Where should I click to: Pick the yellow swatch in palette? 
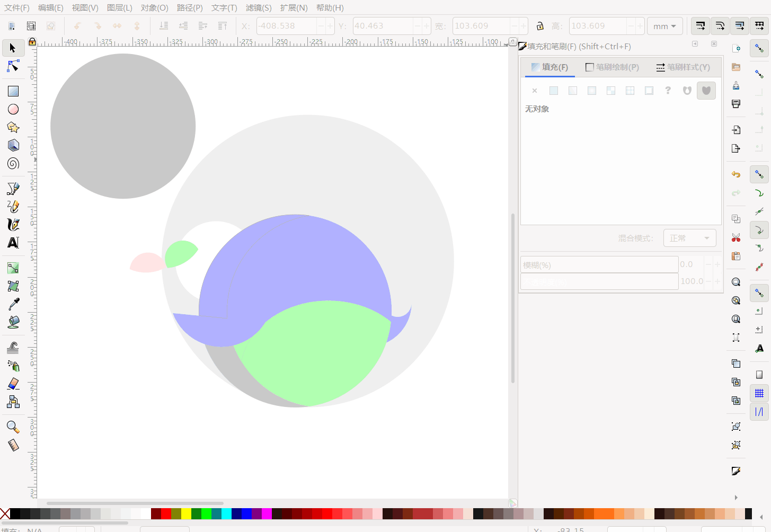[x=186, y=513]
